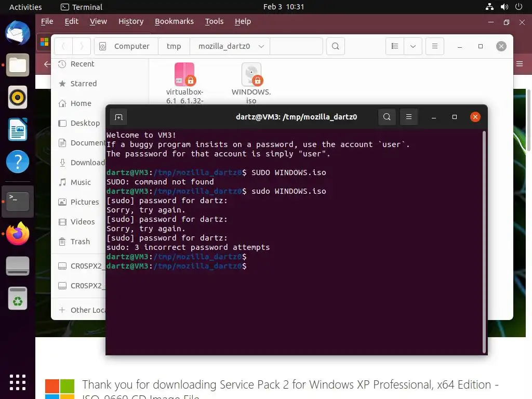The width and height of the screenshot is (532, 399).
Task: Click the Files search button
Action: (335, 46)
